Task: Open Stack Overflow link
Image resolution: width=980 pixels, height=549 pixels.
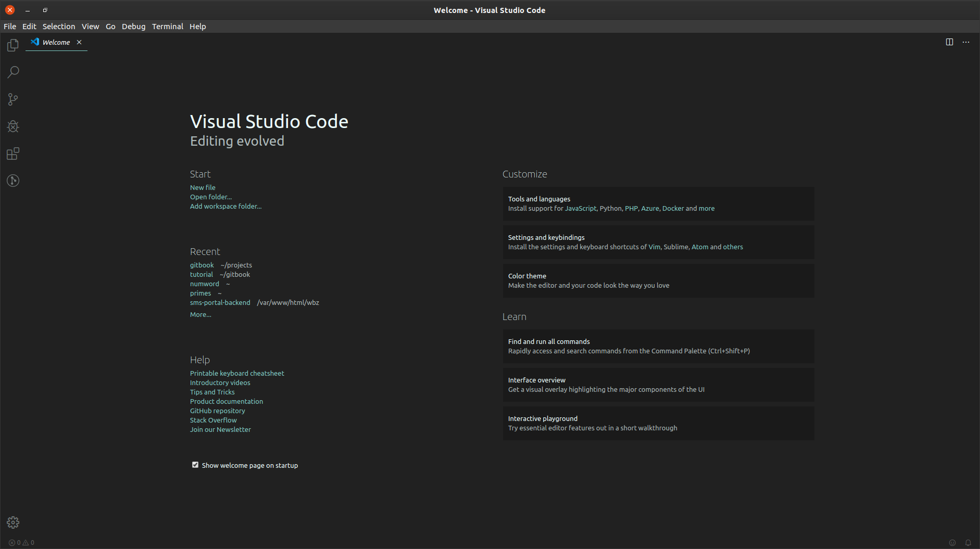Action: pos(213,420)
